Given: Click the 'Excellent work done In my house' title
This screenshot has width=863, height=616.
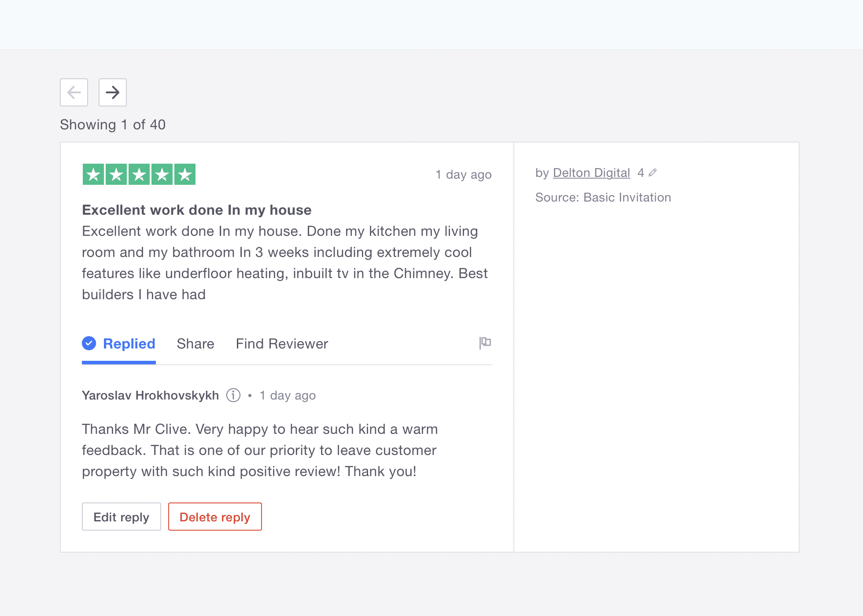Looking at the screenshot, I should point(197,210).
